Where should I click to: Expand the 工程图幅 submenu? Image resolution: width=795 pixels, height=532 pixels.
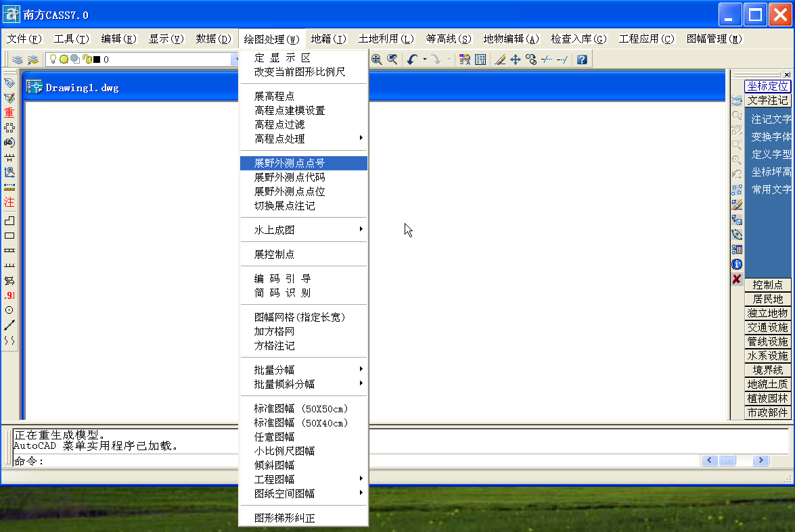pos(304,479)
